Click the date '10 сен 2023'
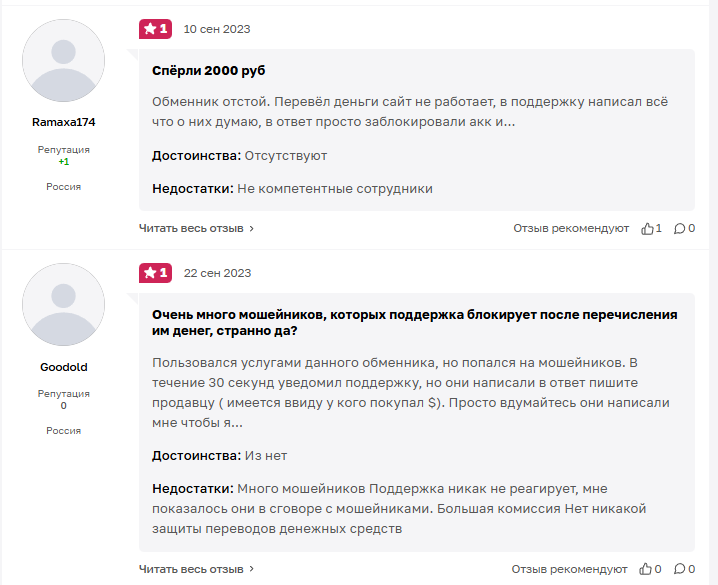Image resolution: width=718 pixels, height=585 pixels. (217, 29)
